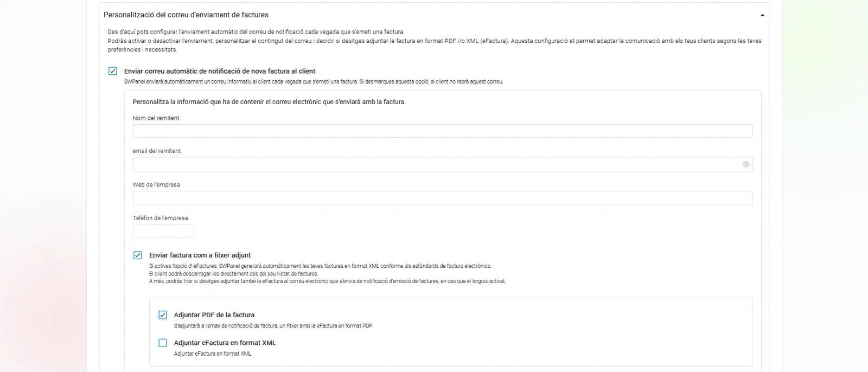Click the 'email del remitent' field label

(157, 151)
